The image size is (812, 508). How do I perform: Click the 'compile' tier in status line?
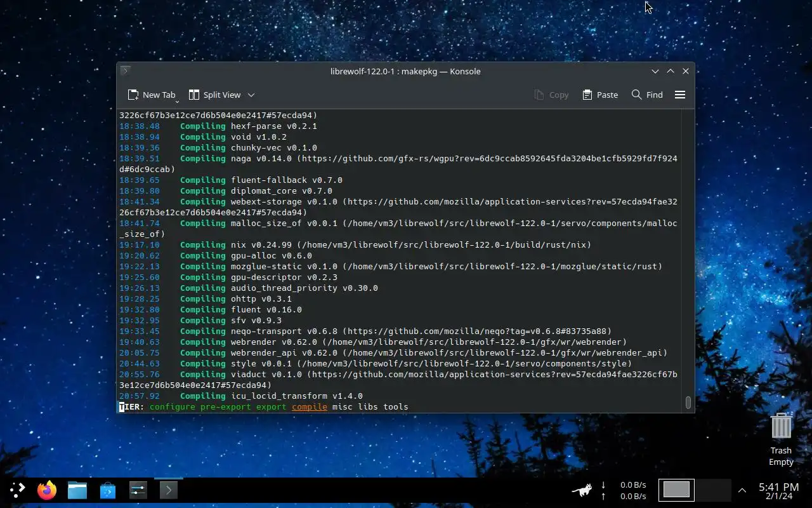[x=310, y=406]
